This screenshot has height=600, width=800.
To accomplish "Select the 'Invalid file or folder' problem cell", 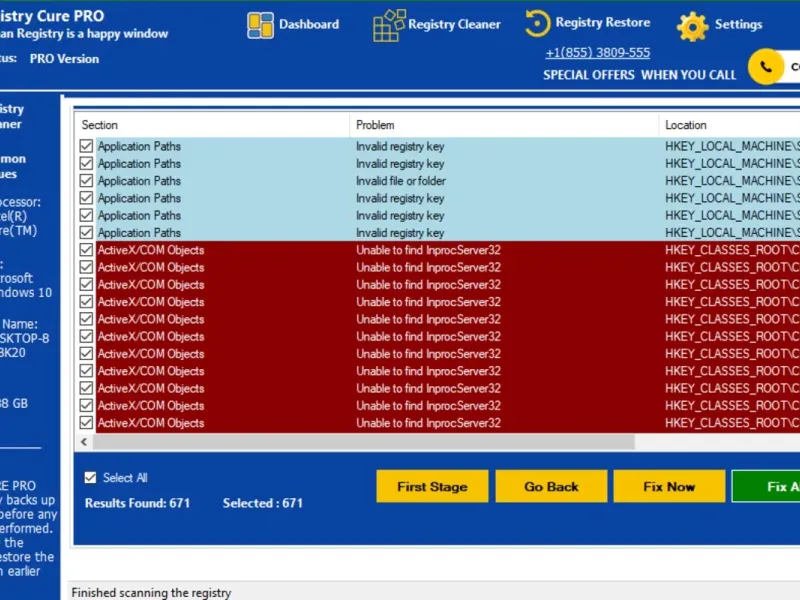I will (401, 181).
